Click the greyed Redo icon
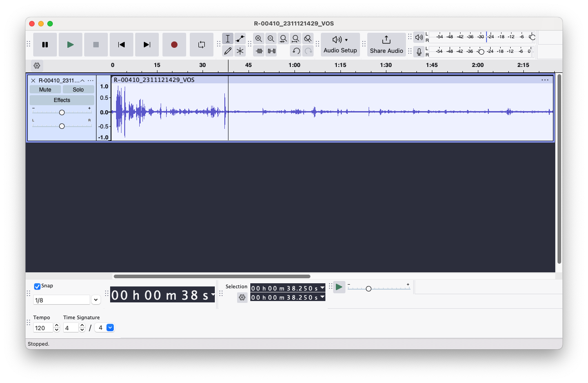Image resolution: width=588 pixels, height=383 pixels. pyautogui.click(x=309, y=51)
